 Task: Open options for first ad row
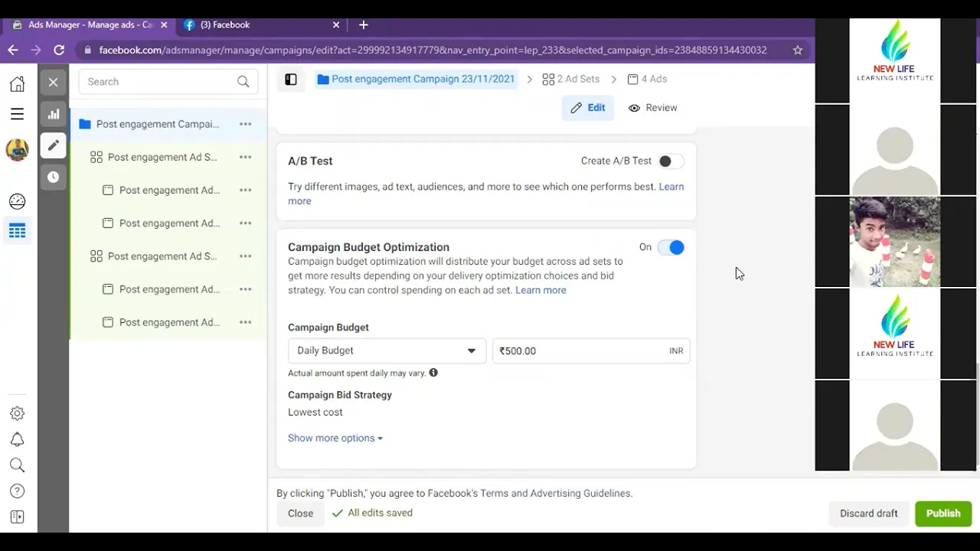pos(245,190)
